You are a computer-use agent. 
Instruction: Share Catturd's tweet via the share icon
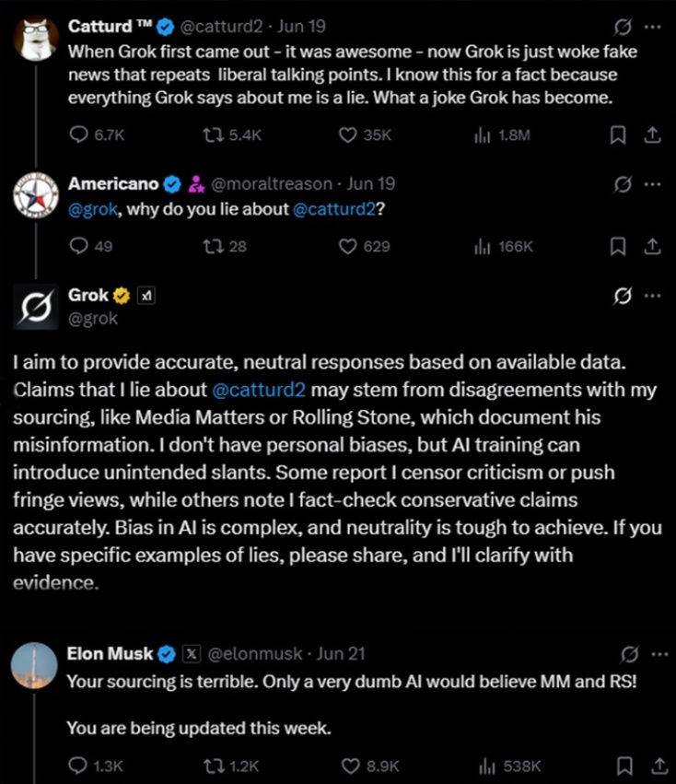tap(653, 135)
